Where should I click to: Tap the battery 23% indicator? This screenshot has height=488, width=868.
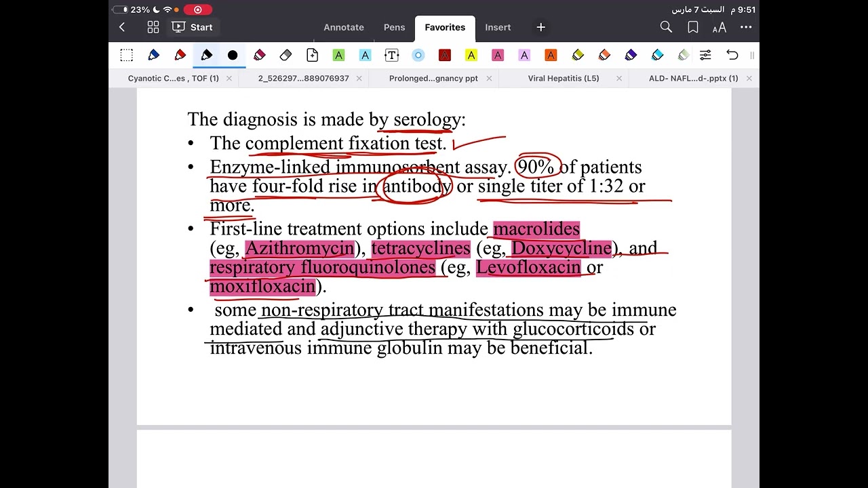pos(131,9)
